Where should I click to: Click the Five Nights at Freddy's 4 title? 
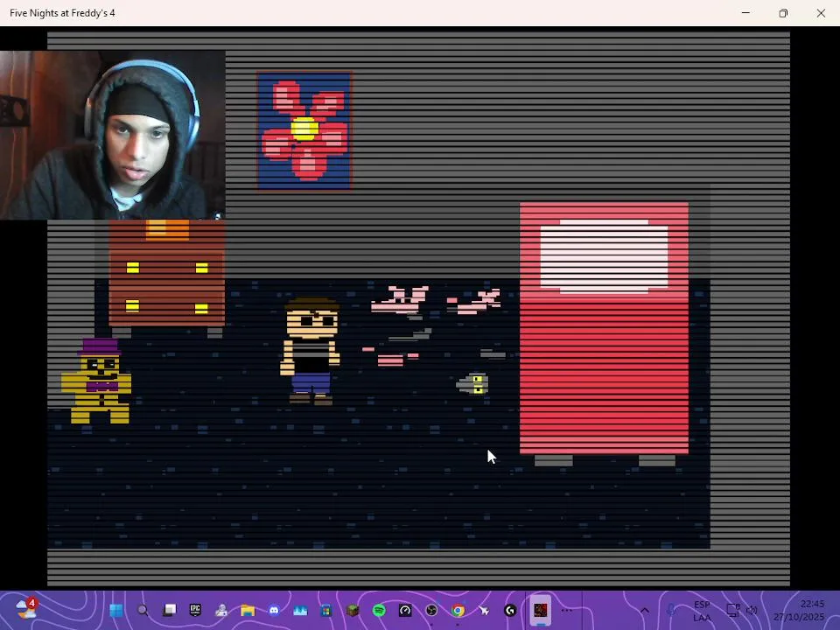pos(62,13)
